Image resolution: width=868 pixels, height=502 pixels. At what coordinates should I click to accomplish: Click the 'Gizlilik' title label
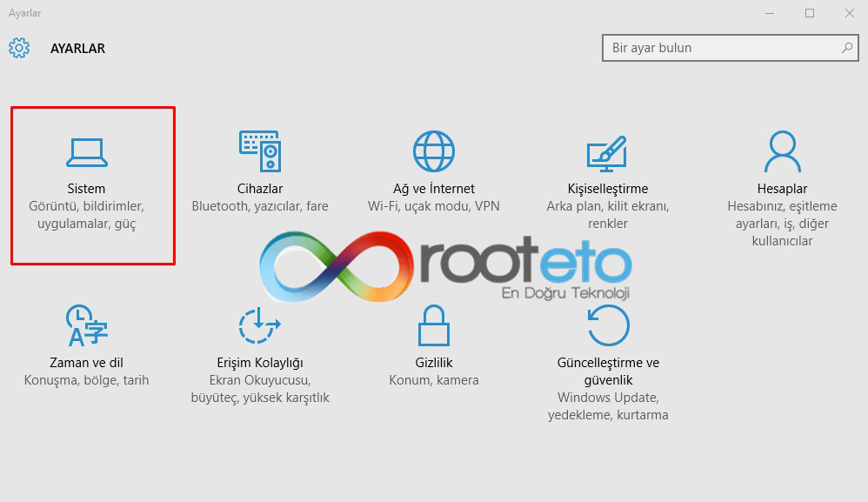(434, 363)
